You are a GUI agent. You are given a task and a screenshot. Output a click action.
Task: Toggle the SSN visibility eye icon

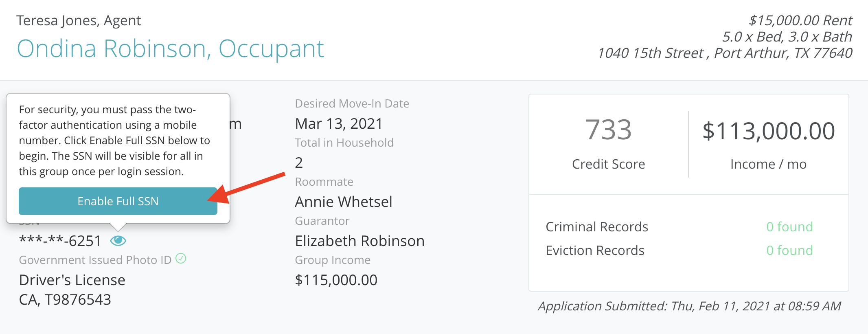click(118, 241)
